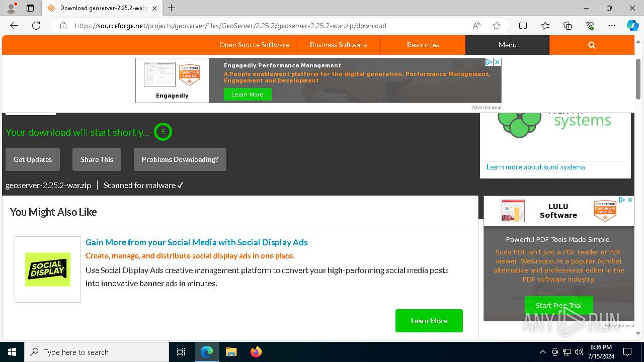
Task: Click the download countdown circle
Action: point(163,132)
